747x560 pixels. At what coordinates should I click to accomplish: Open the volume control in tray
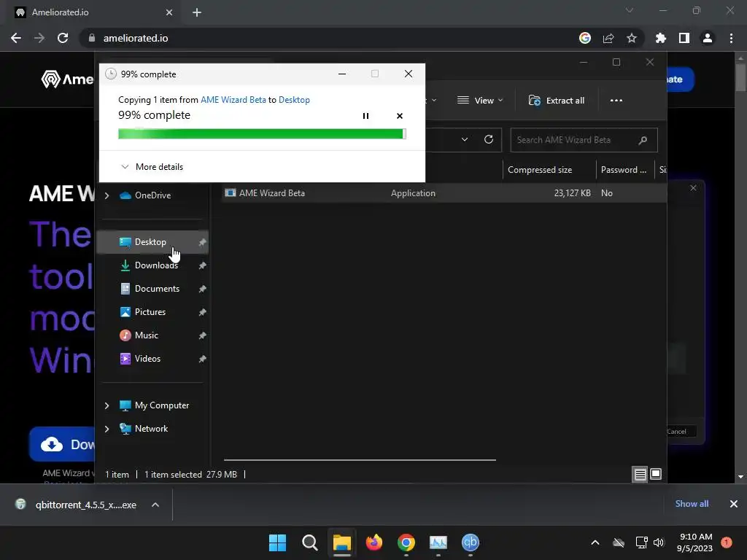pyautogui.click(x=659, y=542)
